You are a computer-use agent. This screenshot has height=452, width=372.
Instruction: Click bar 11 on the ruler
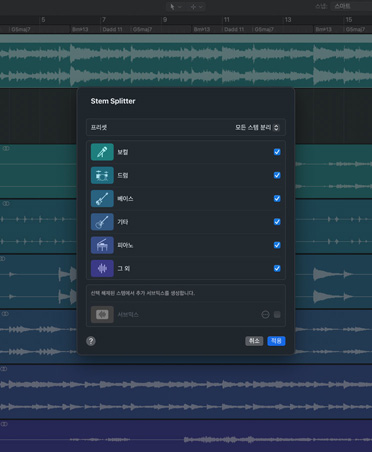(x=227, y=20)
